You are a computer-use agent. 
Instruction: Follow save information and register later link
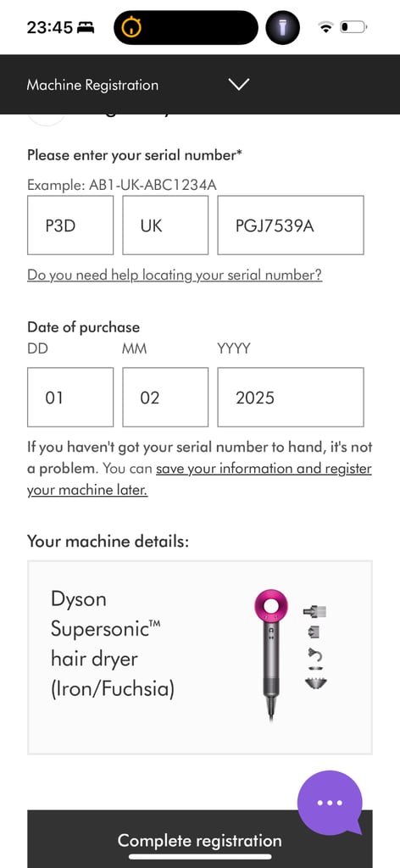coord(199,480)
